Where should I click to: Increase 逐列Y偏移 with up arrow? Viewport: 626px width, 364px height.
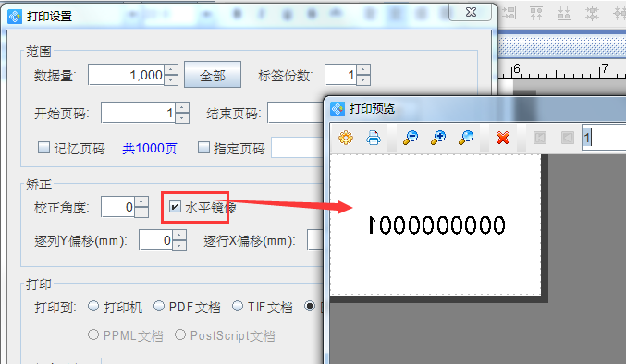pos(178,236)
